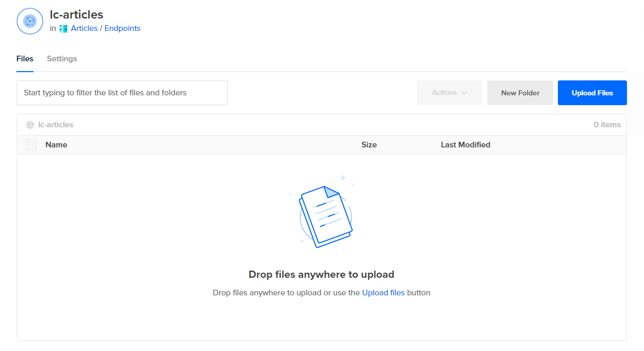
Task: Toggle the select-all files checkbox
Action: point(31,145)
